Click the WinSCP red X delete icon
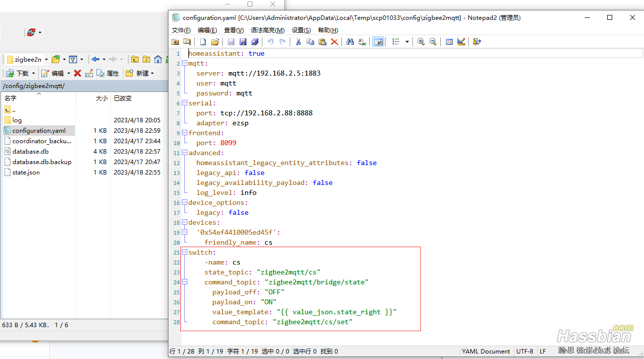The width and height of the screenshot is (644, 359). click(78, 73)
